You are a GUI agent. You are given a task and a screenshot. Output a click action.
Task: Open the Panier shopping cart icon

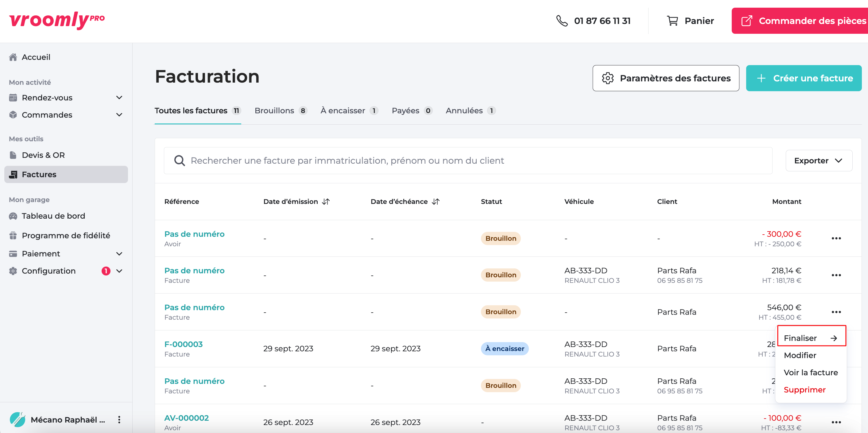click(672, 21)
